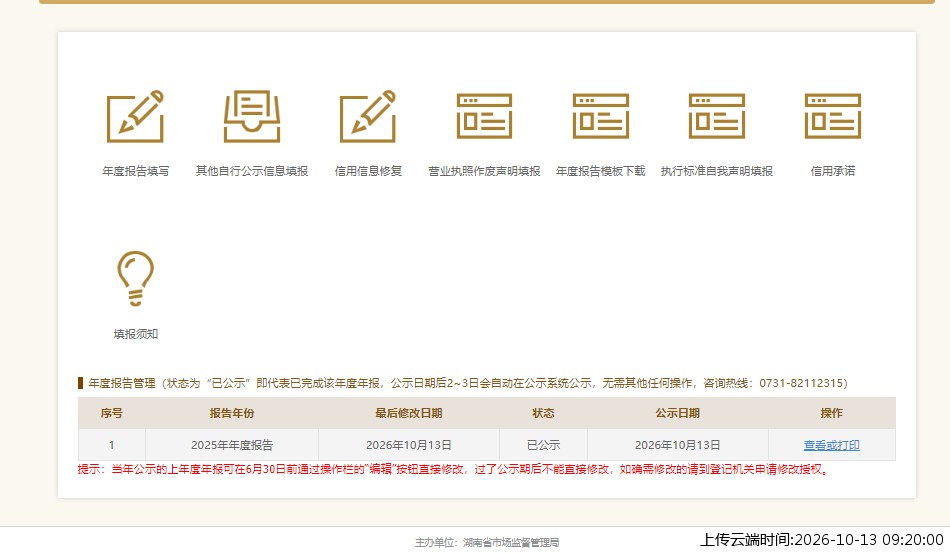Screen dimensions: 950x553
Task: Click the 状态 column header
Action: tap(543, 413)
